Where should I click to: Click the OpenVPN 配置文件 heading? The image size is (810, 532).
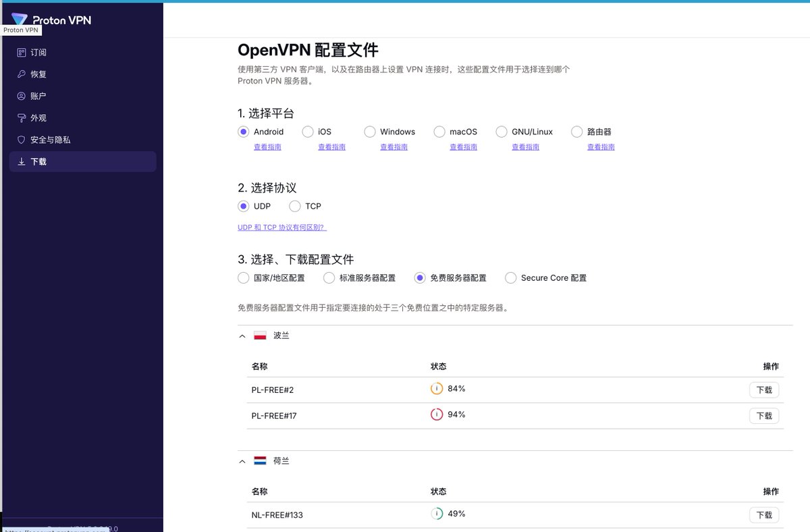coord(308,50)
